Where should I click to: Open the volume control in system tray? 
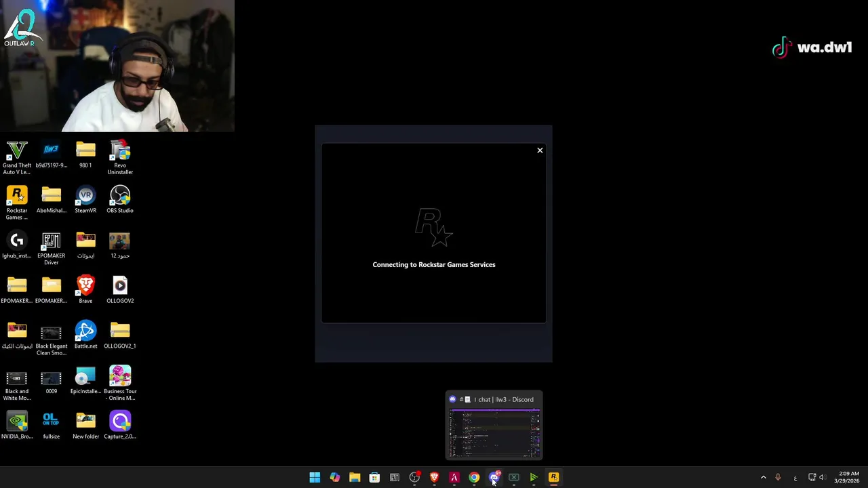[822, 477]
